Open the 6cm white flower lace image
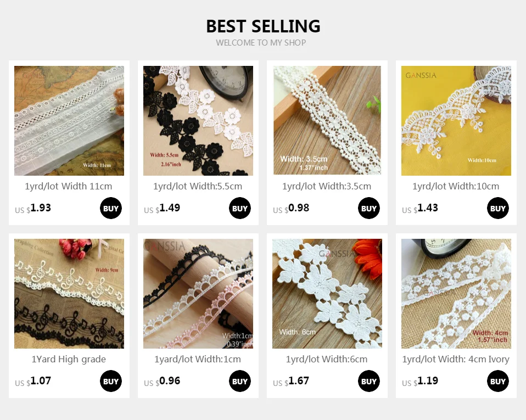Screen dimensions: 526x420 coord(327,294)
